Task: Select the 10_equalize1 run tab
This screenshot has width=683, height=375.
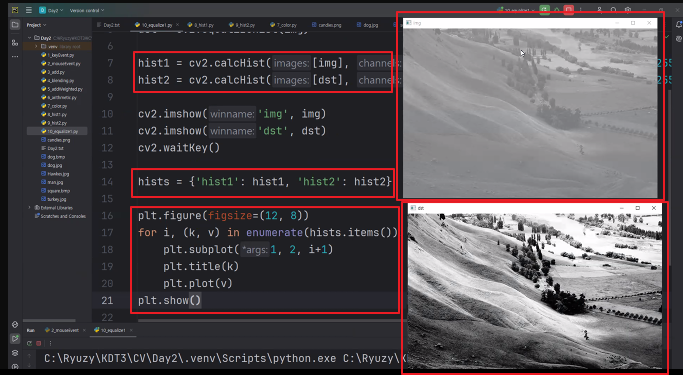Action: [x=110, y=330]
